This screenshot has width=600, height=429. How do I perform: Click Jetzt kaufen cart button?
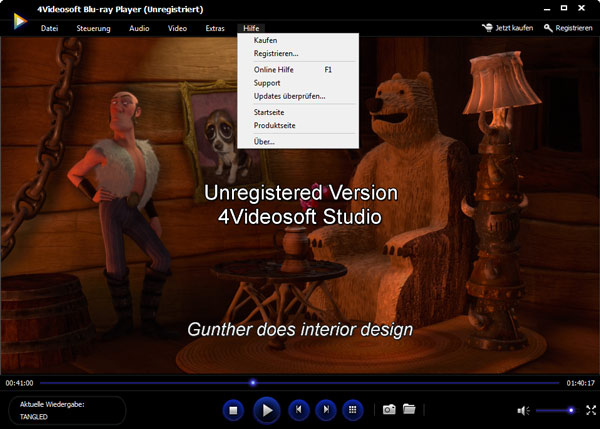point(507,28)
